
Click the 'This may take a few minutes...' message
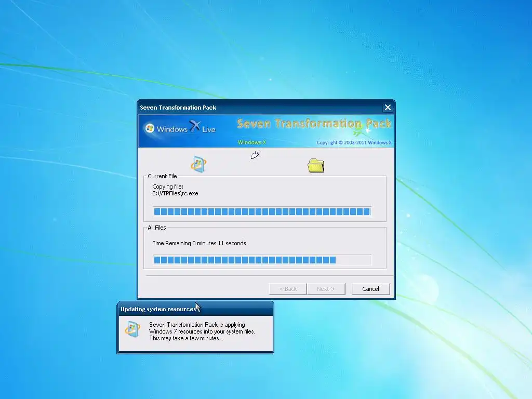tap(187, 338)
